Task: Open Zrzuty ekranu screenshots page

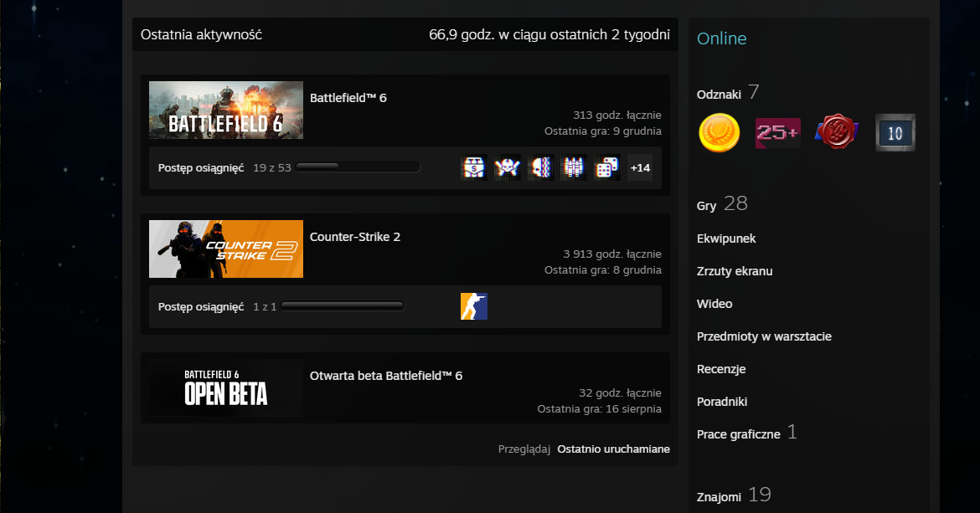Action: 735,271
